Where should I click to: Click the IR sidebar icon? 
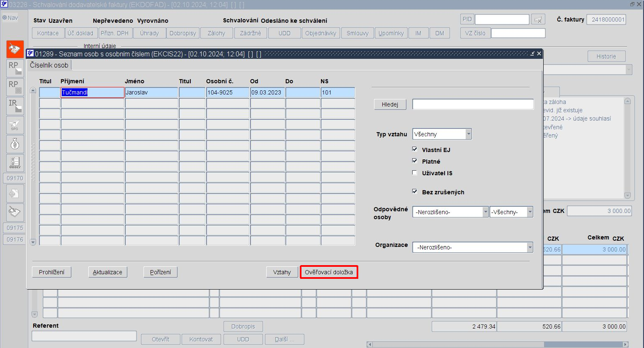click(x=15, y=106)
